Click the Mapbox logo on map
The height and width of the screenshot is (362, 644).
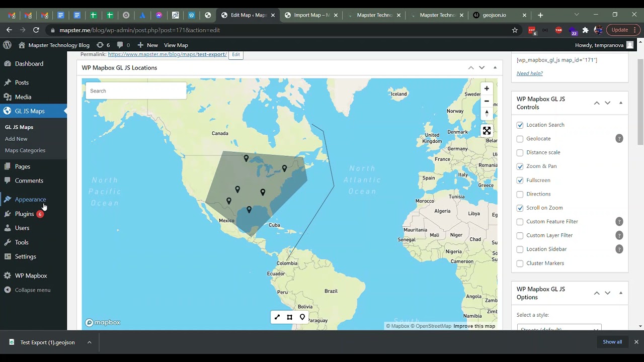coord(103,323)
